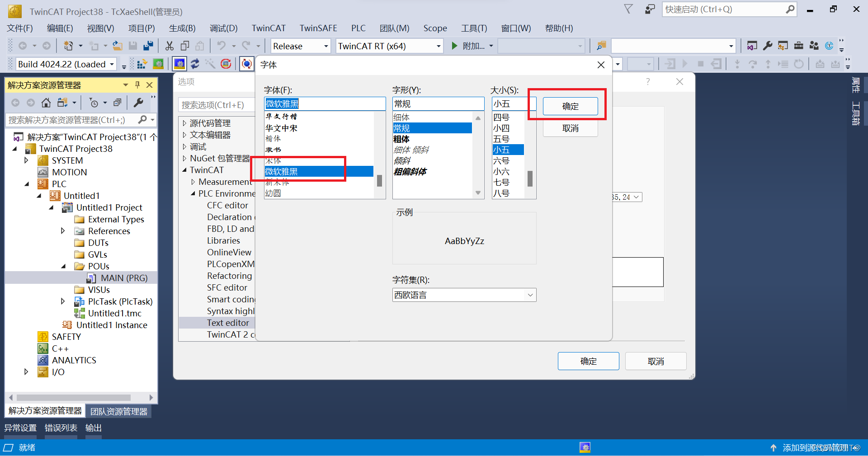Click the green Restart TwinCAT Run Mode icon
868x456 pixels.
158,64
